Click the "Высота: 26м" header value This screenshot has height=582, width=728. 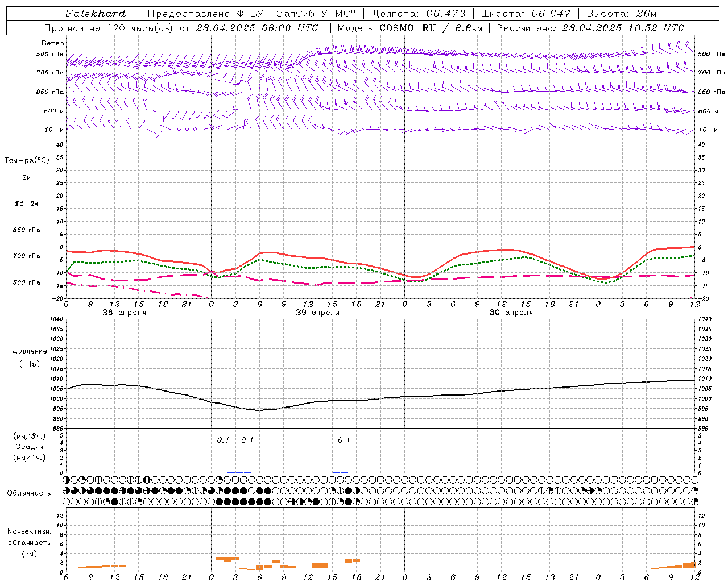click(x=621, y=14)
